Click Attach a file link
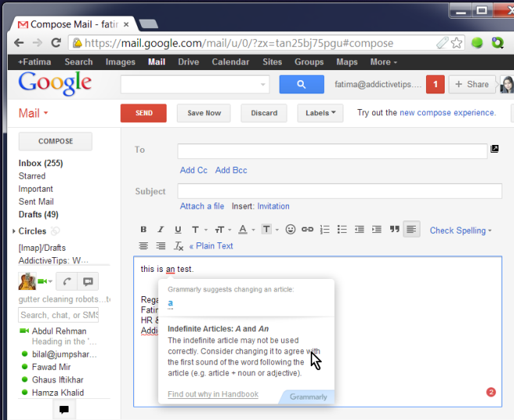The height and width of the screenshot is (420, 514). coord(202,206)
